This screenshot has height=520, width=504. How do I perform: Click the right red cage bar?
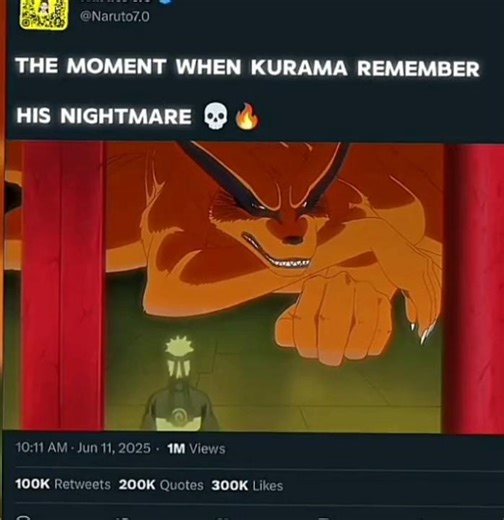[474, 287]
